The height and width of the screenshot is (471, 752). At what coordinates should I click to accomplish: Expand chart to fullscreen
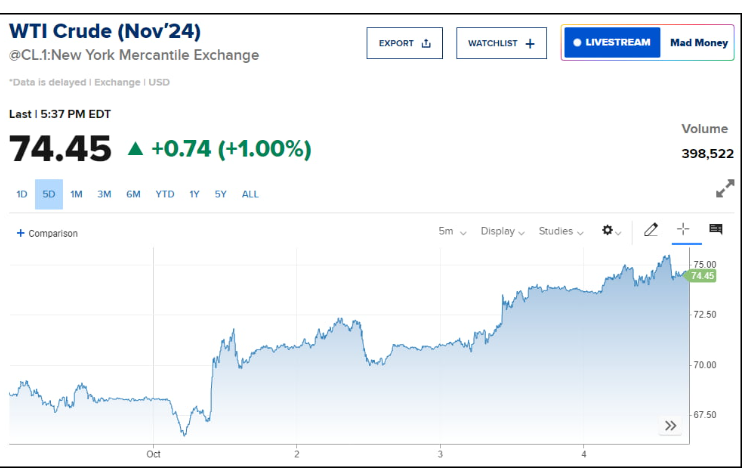click(x=725, y=190)
